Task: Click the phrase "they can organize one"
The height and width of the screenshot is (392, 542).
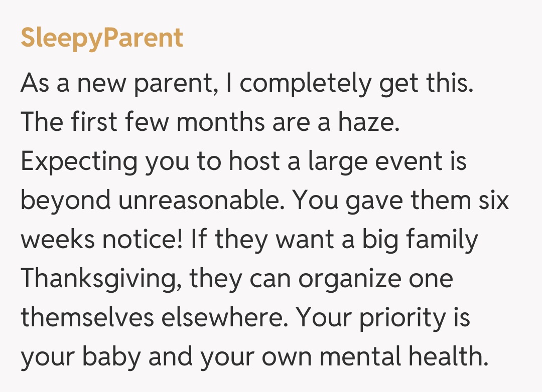Action: pos(321,279)
